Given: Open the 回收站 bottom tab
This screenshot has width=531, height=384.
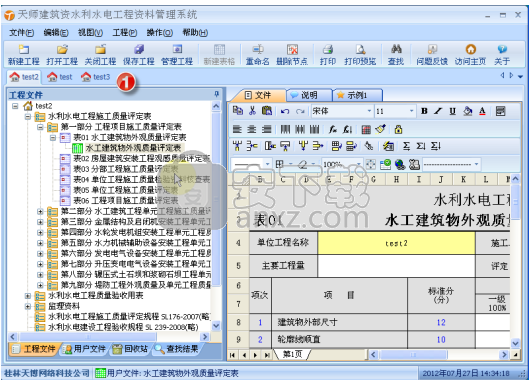Looking at the screenshot, I should (x=130, y=349).
